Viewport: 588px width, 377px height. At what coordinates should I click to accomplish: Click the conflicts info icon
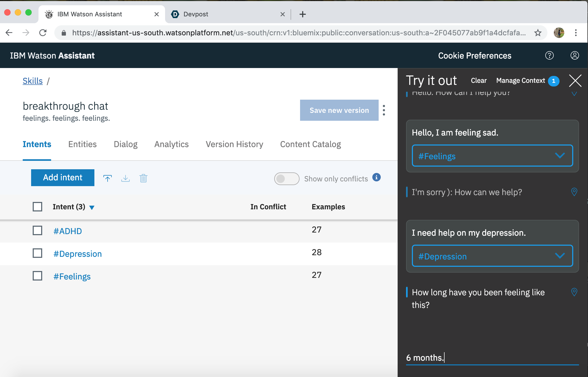(x=376, y=177)
